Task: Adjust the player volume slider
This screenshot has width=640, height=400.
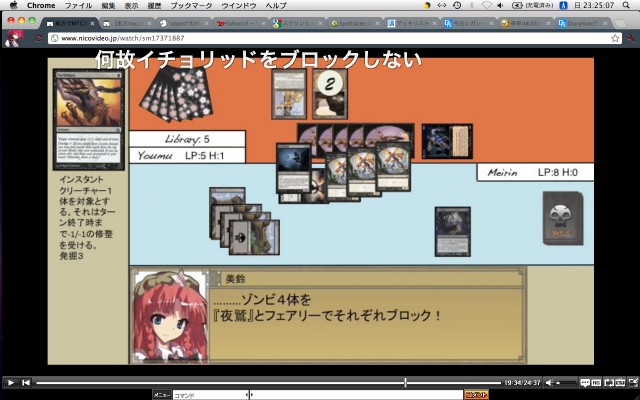Action: point(566,382)
